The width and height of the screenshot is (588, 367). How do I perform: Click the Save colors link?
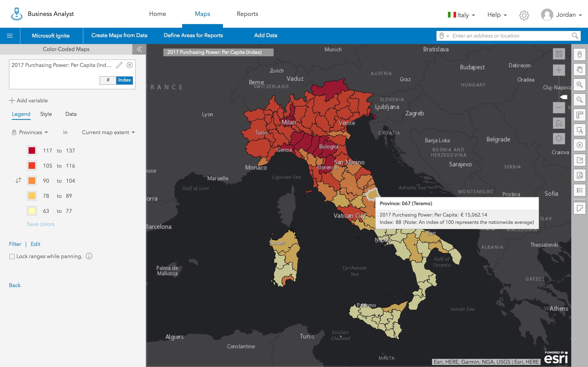coord(40,224)
